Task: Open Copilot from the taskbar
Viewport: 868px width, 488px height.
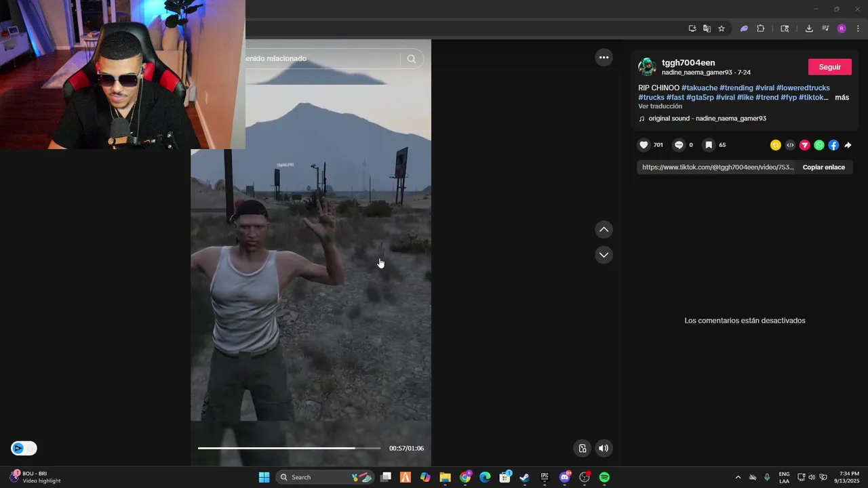Action: pyautogui.click(x=425, y=477)
